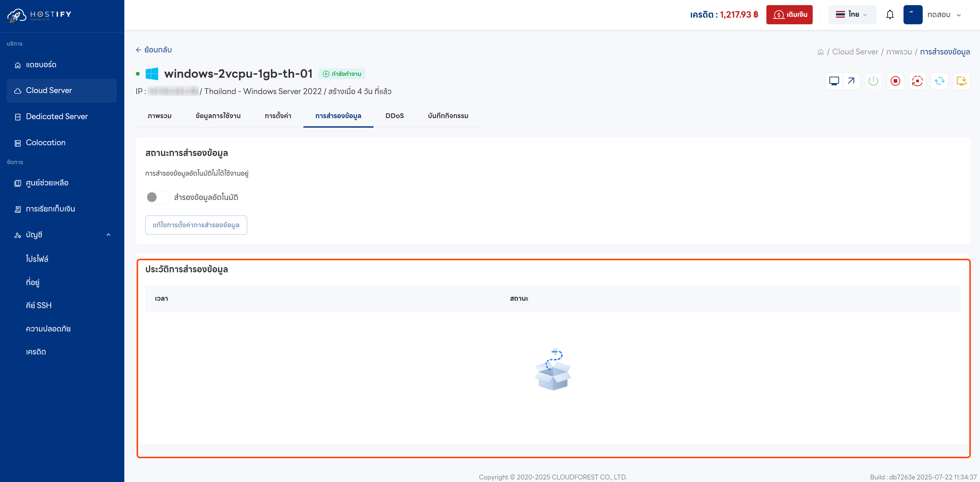Image resolution: width=980 pixels, height=482 pixels.
Task: Click the blue reboot refresh icon
Action: tap(939, 81)
